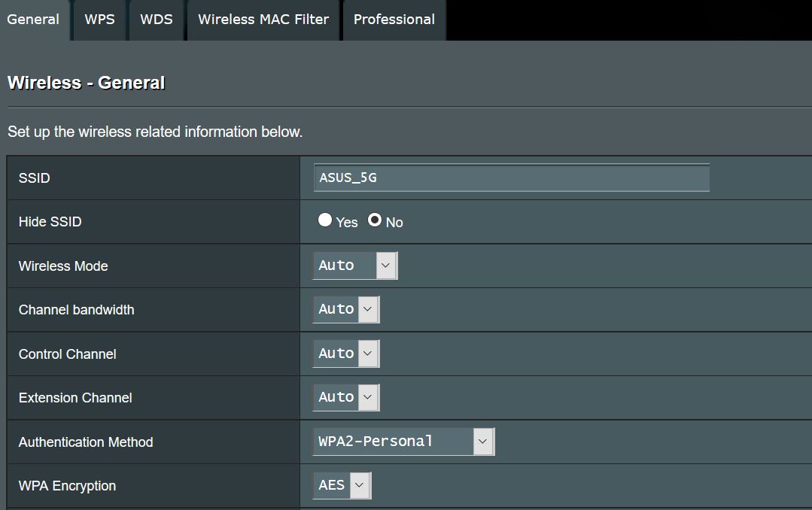
Task: Click the Authentication Method arrow icon
Action: [483, 442]
